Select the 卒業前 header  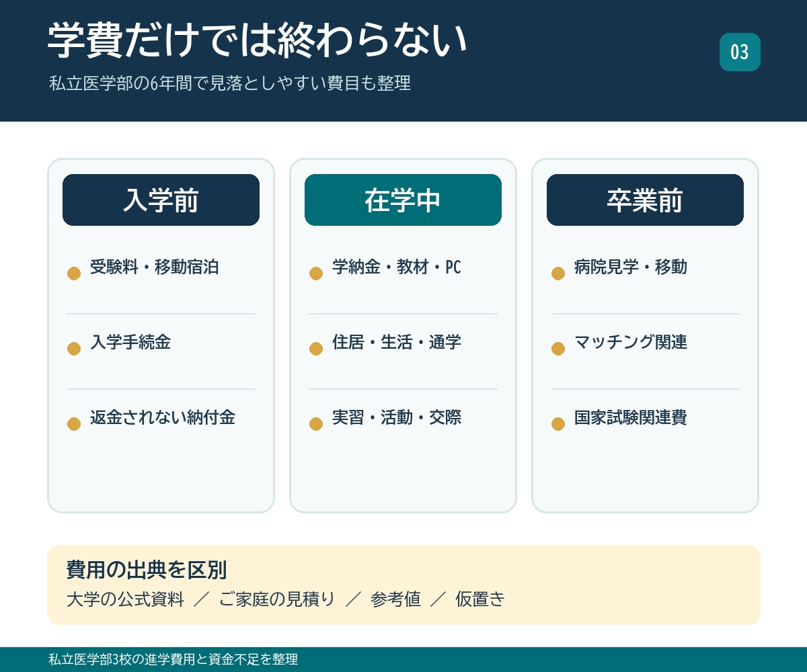tap(645, 200)
